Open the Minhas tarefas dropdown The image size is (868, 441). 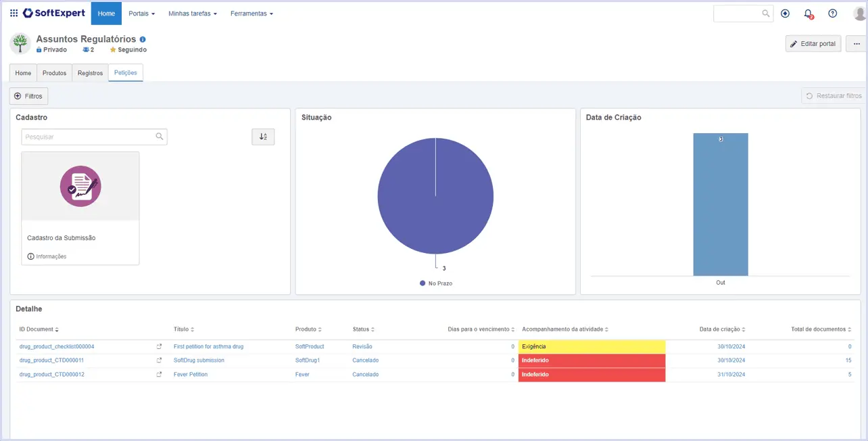[x=193, y=14]
